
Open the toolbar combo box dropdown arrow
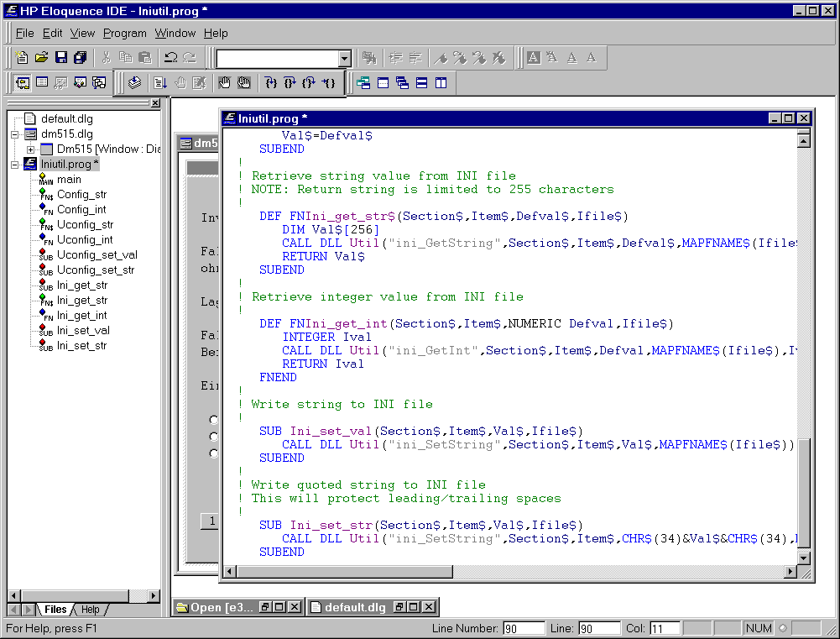click(x=344, y=59)
